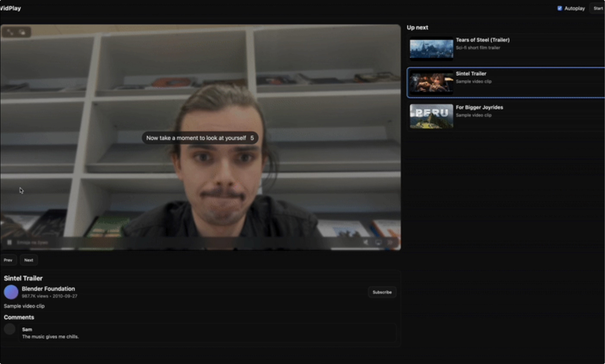Go to the previous video with Prev
Screen dimensions: 605x364
pos(8,260)
